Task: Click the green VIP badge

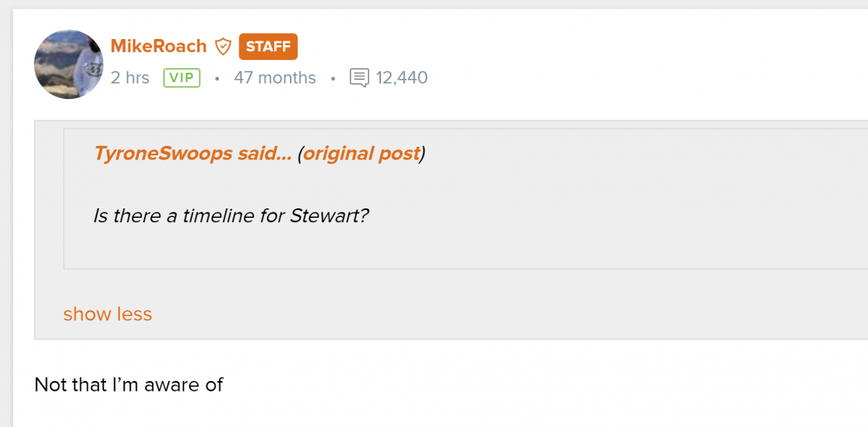Action: click(x=182, y=78)
